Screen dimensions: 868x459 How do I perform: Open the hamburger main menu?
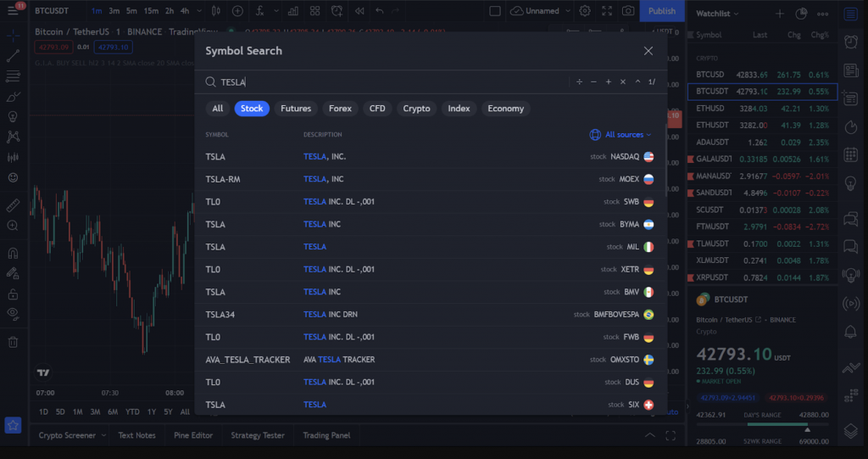(x=13, y=10)
